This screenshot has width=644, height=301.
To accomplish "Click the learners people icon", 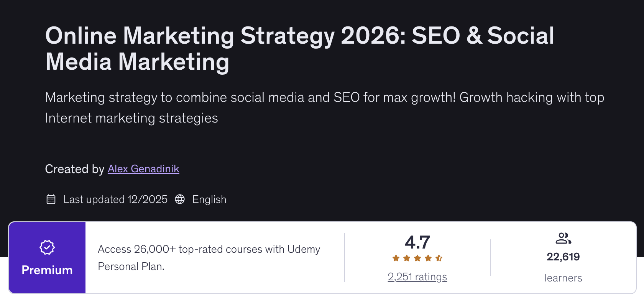I will (563, 239).
